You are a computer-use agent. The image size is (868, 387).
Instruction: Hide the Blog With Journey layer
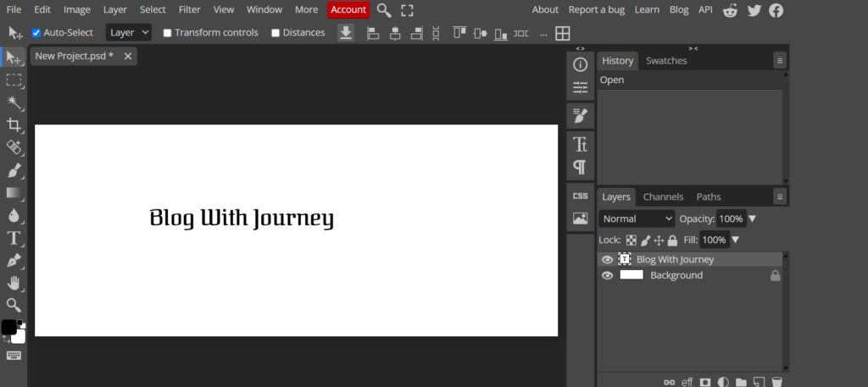[607, 259]
